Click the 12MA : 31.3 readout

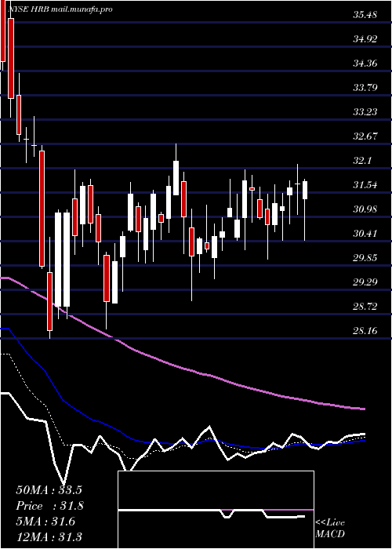(x=49, y=536)
